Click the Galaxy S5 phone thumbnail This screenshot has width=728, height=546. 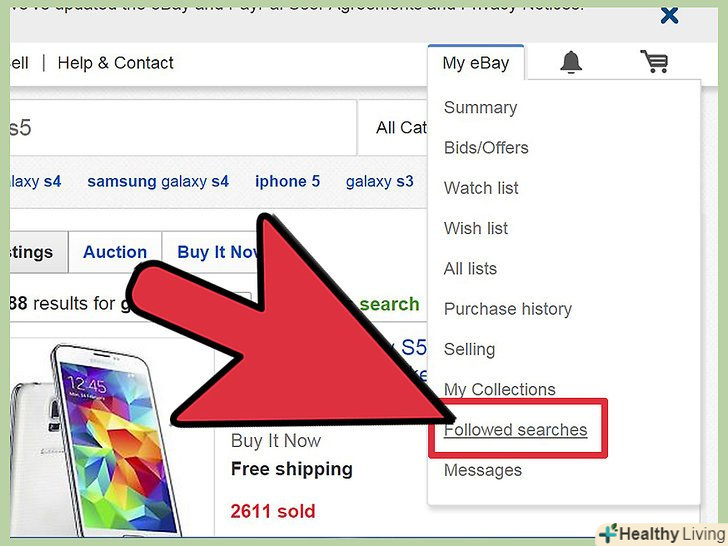97,439
